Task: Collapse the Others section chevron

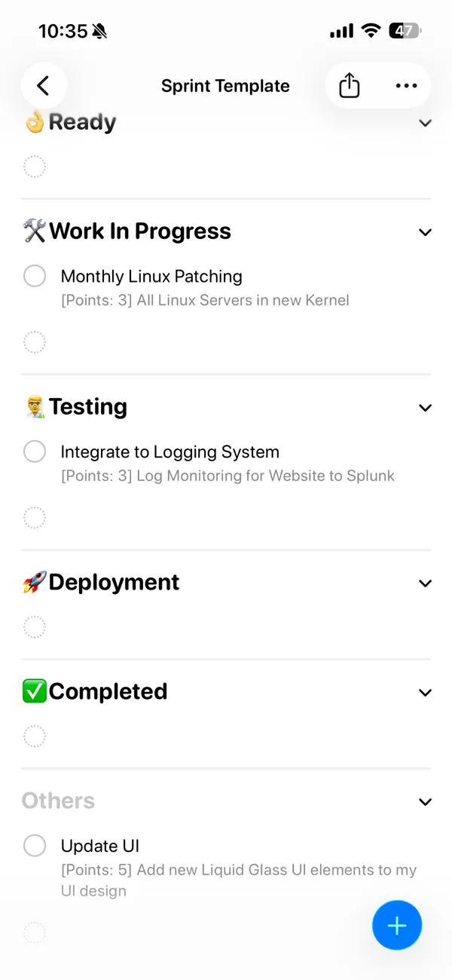Action: point(425,801)
